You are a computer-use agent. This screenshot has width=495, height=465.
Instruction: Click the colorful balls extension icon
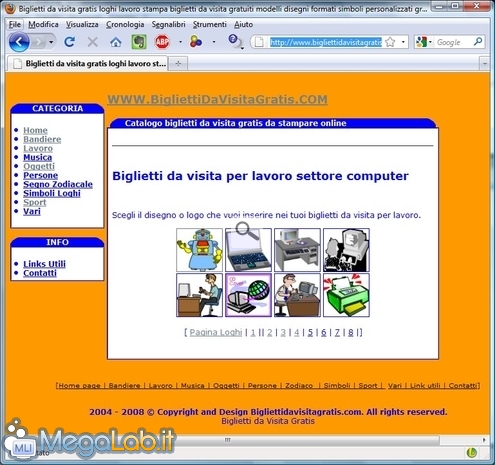[x=196, y=42]
